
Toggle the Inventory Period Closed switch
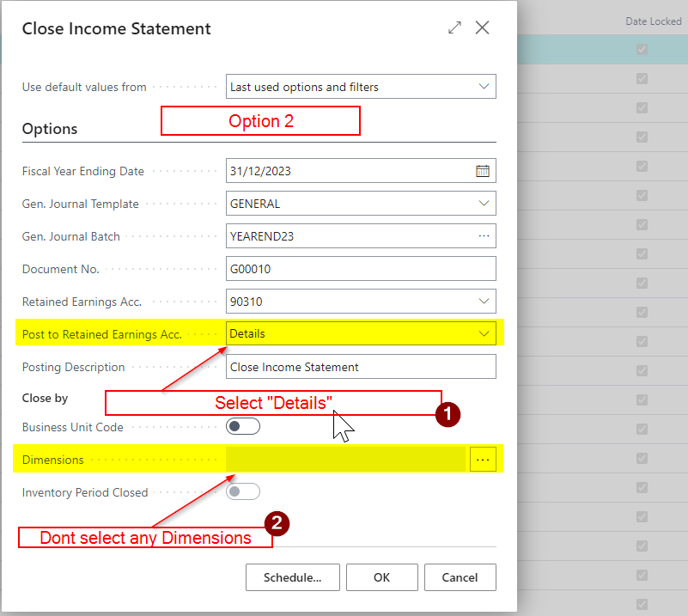pos(242,492)
